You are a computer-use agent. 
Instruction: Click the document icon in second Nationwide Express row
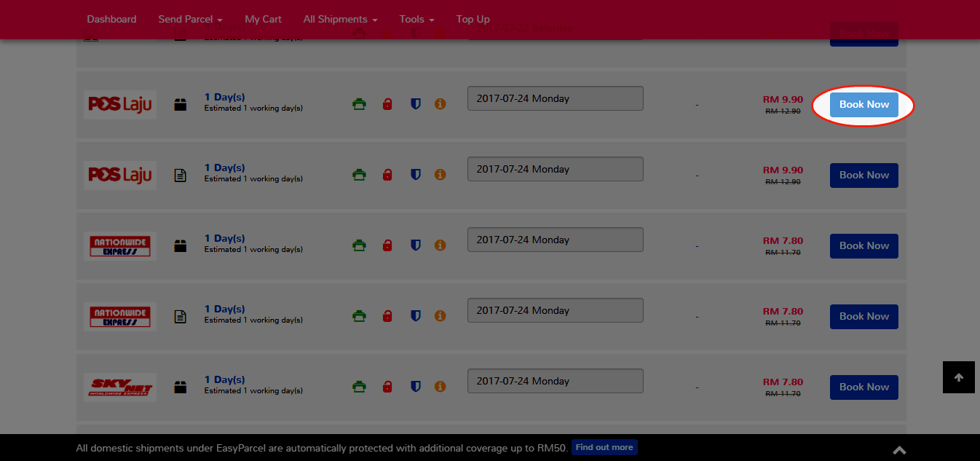coord(181,317)
